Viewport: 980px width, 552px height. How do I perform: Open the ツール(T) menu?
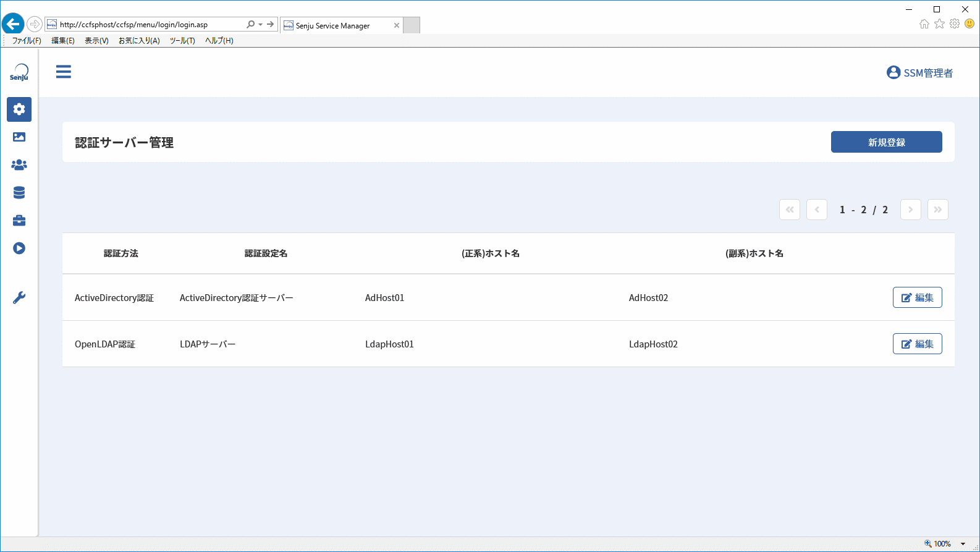point(182,41)
